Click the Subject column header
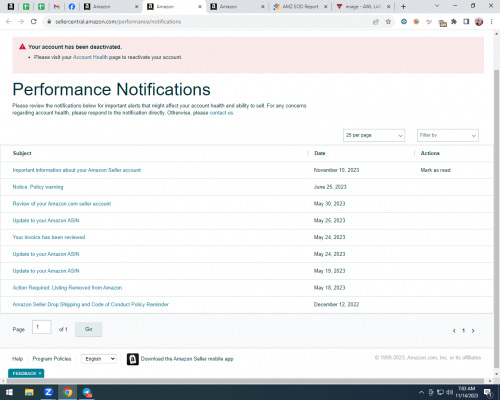 (22, 153)
